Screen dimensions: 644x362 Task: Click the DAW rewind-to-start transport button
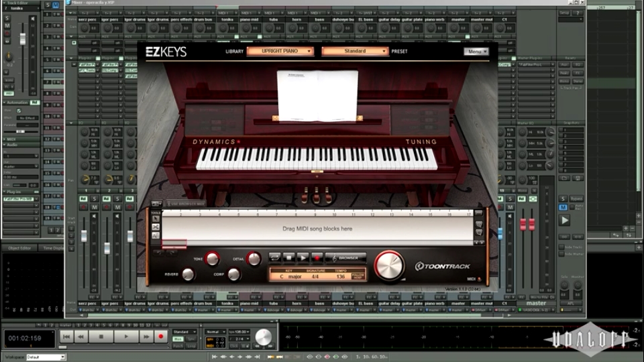point(66,336)
